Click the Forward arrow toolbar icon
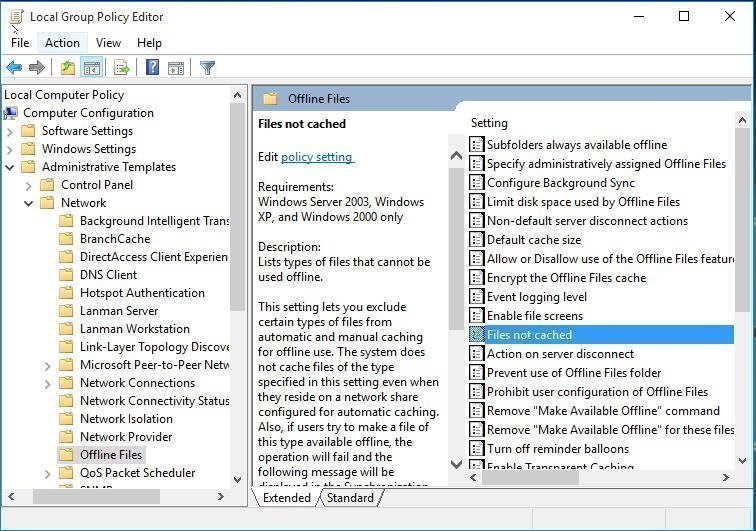 [37, 68]
